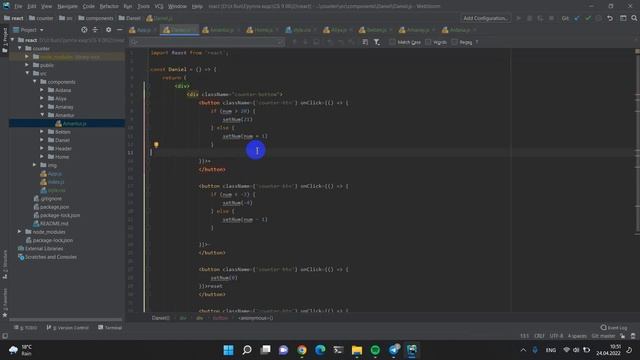Viewport: 640px width, 360px height.
Task: Click the WebStorm icon in the taskbar
Action: click(412, 350)
